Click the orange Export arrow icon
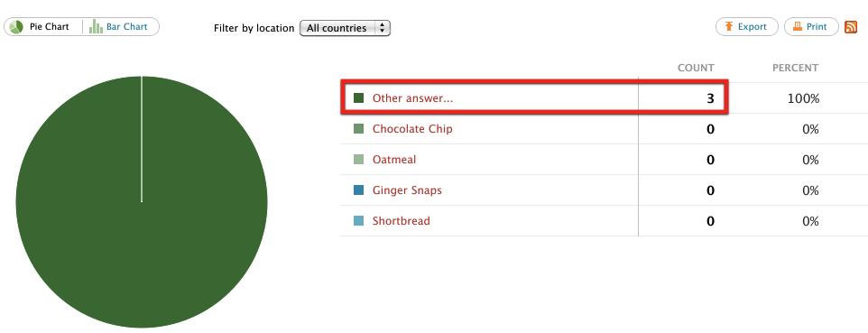 tap(728, 26)
